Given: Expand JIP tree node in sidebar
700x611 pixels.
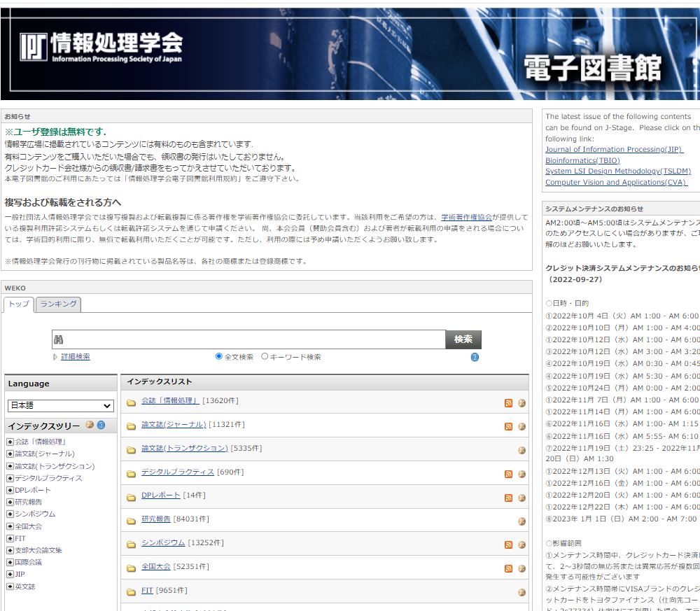Looking at the screenshot, I should 10,575.
